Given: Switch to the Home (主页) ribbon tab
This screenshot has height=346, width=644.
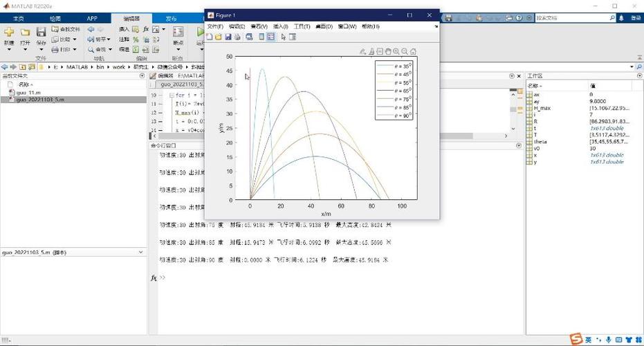Looking at the screenshot, I should tap(19, 19).
